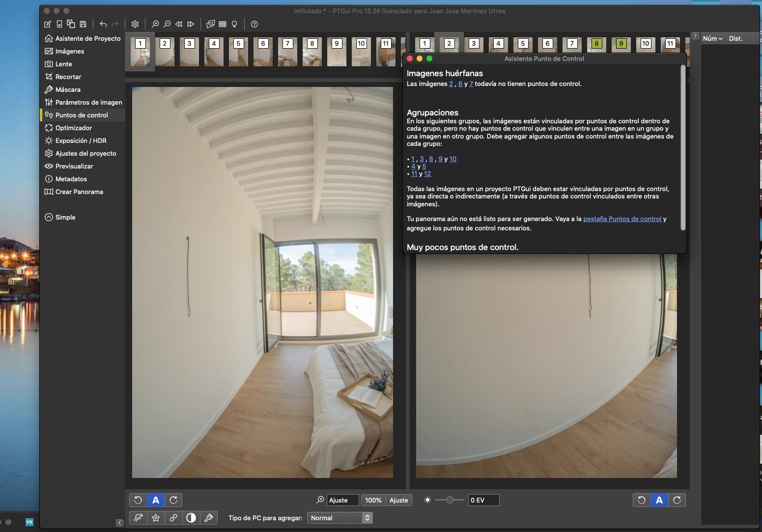The width and height of the screenshot is (762, 532).
Task: Click 'pestaña Puntos de control' link
Action: pyautogui.click(x=622, y=219)
